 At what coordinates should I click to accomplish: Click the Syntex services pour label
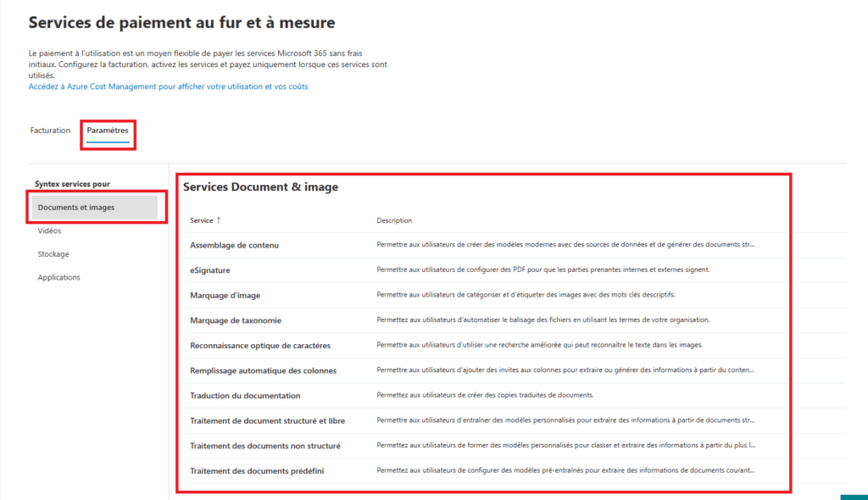tap(73, 184)
